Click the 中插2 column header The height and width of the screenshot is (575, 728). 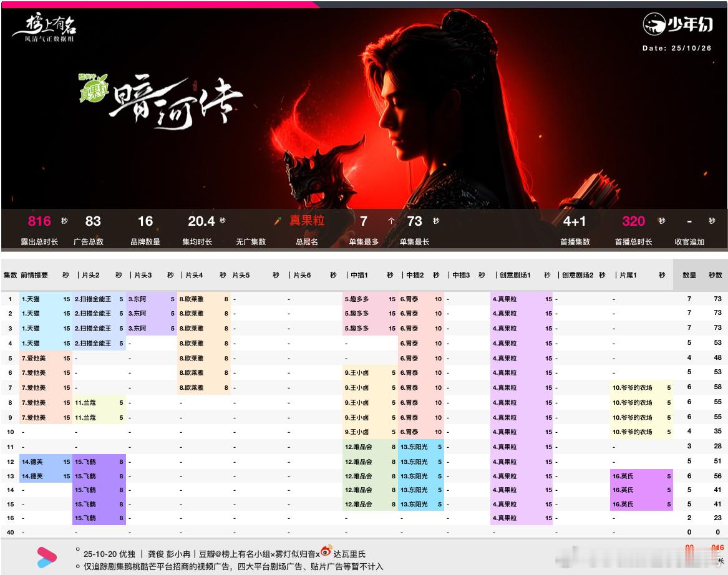pyautogui.click(x=415, y=275)
